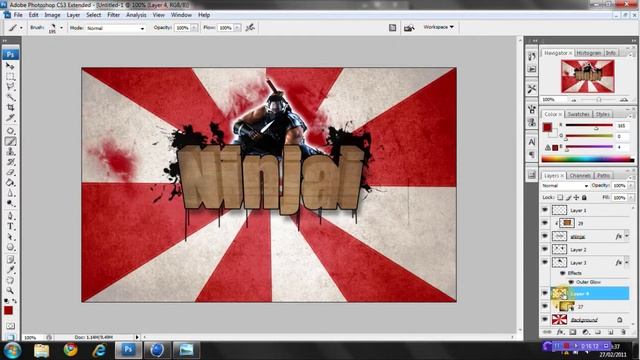Select the Pen tool

pyautogui.click(x=10, y=216)
